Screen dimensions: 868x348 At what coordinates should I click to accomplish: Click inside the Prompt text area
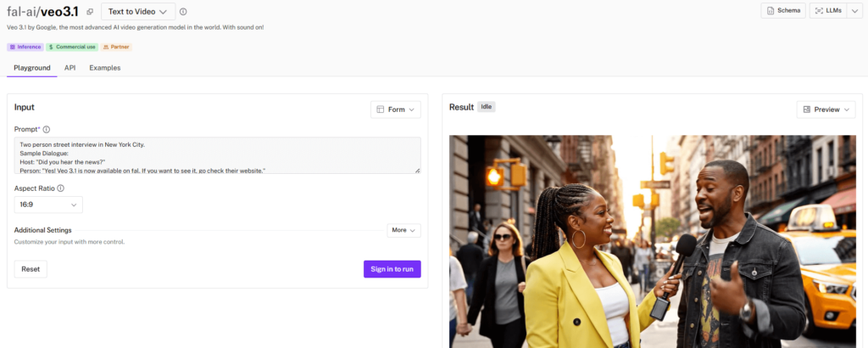tap(217, 155)
